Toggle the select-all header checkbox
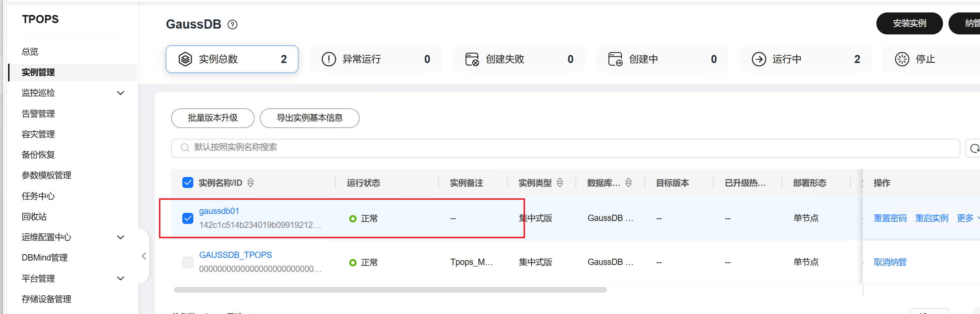980x314 pixels. tap(187, 183)
